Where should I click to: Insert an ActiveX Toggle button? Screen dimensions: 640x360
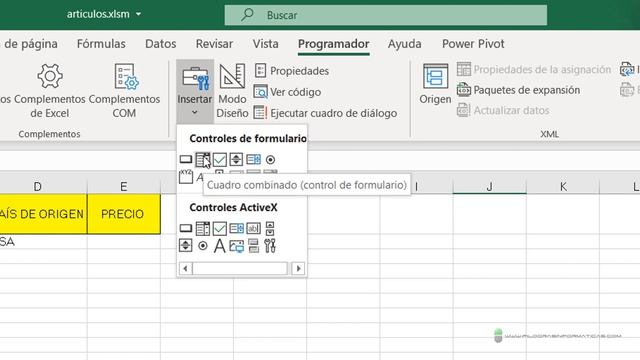pos(253,246)
